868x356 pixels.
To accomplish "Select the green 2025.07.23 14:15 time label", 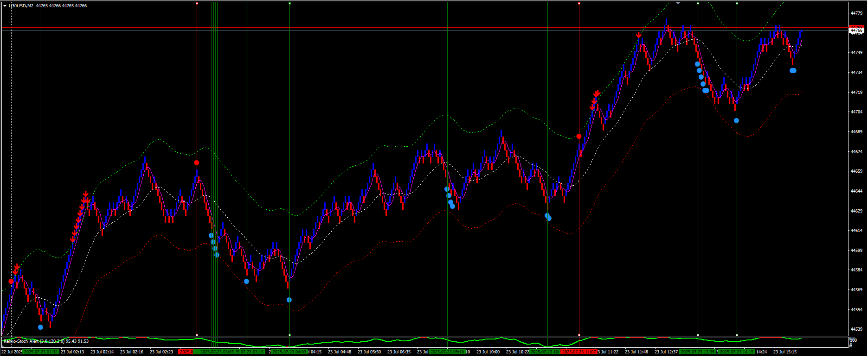I will click(736, 352).
